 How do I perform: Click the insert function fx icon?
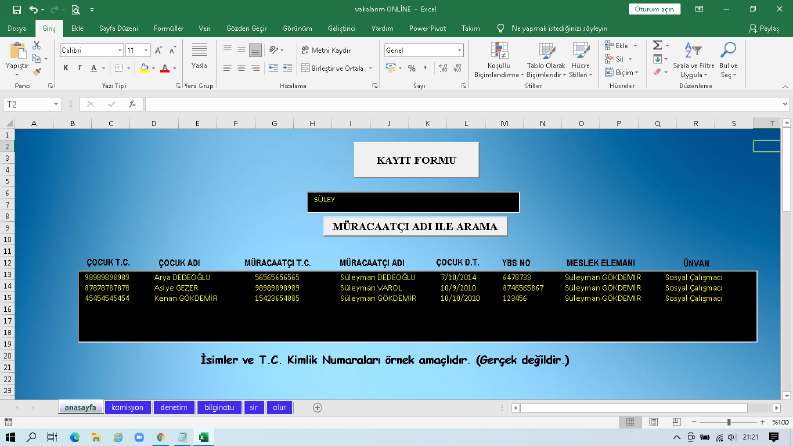click(132, 104)
